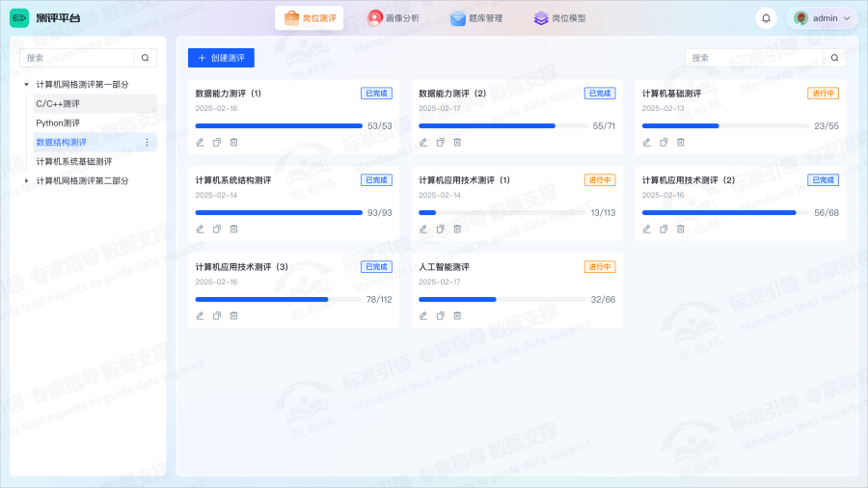Image resolution: width=868 pixels, height=488 pixels.
Task: Click the 创建测评 button
Action: click(221, 58)
